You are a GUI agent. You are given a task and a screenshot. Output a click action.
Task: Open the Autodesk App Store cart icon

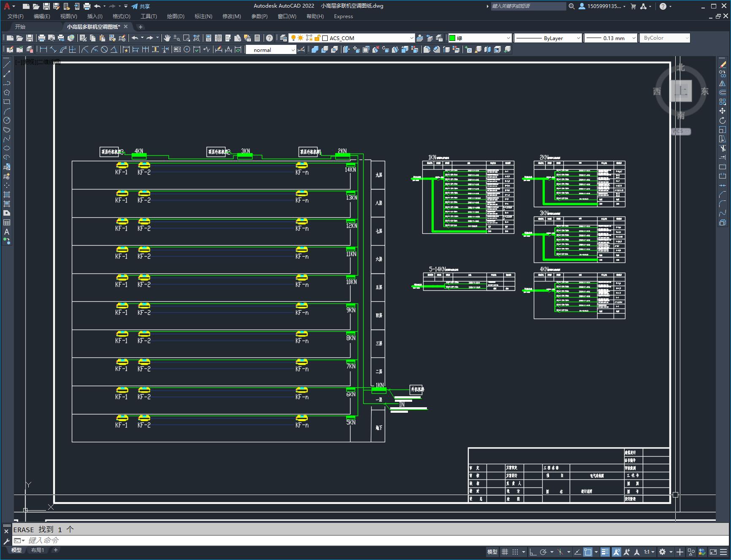tap(633, 6)
